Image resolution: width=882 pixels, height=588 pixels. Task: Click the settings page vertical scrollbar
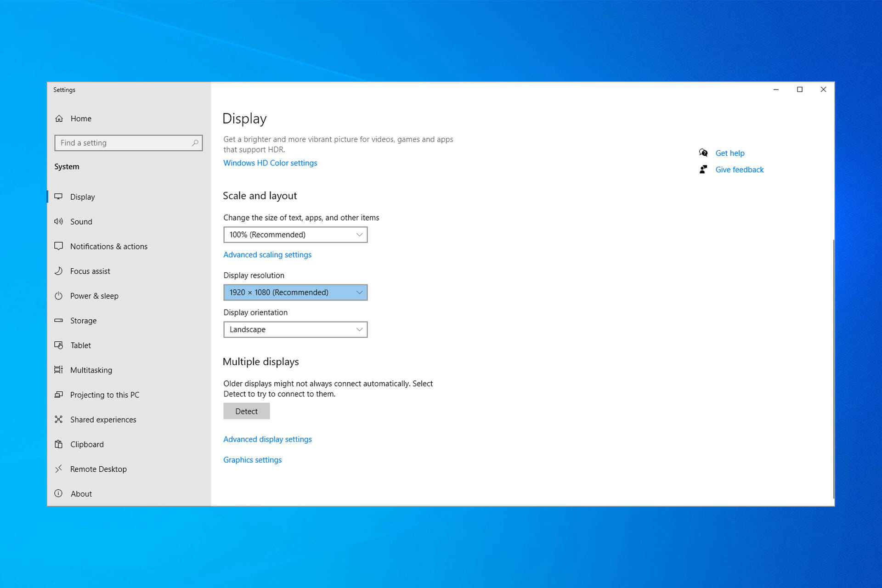(833, 369)
